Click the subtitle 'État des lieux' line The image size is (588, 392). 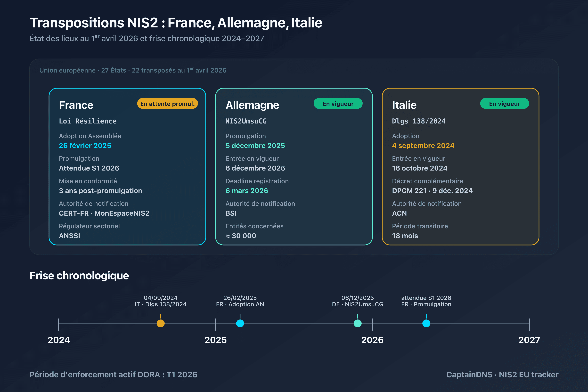(147, 38)
